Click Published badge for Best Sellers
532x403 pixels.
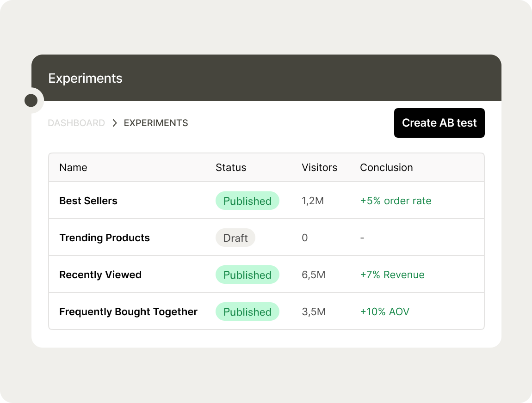click(x=247, y=201)
